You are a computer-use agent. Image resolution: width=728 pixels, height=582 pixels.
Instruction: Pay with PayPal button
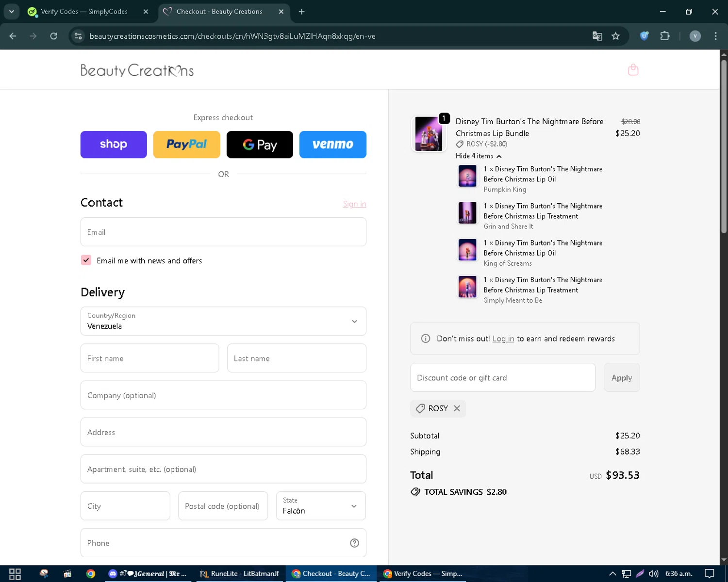(186, 145)
